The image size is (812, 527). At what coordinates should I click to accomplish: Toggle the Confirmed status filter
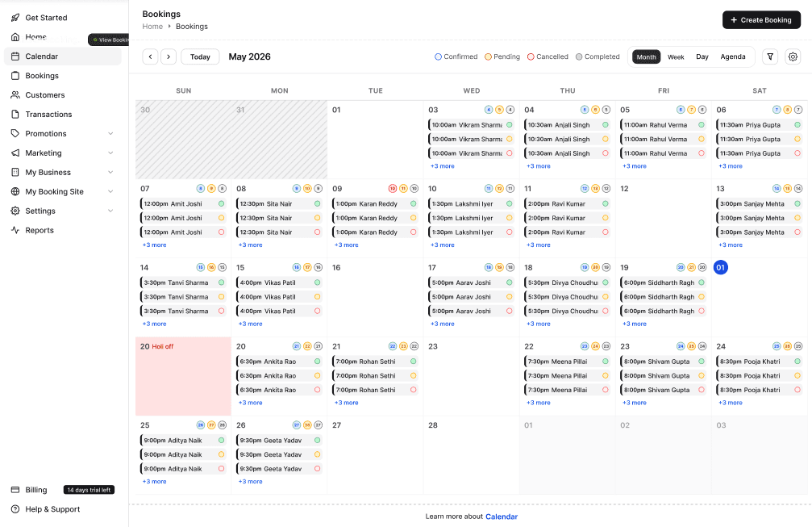(456, 56)
